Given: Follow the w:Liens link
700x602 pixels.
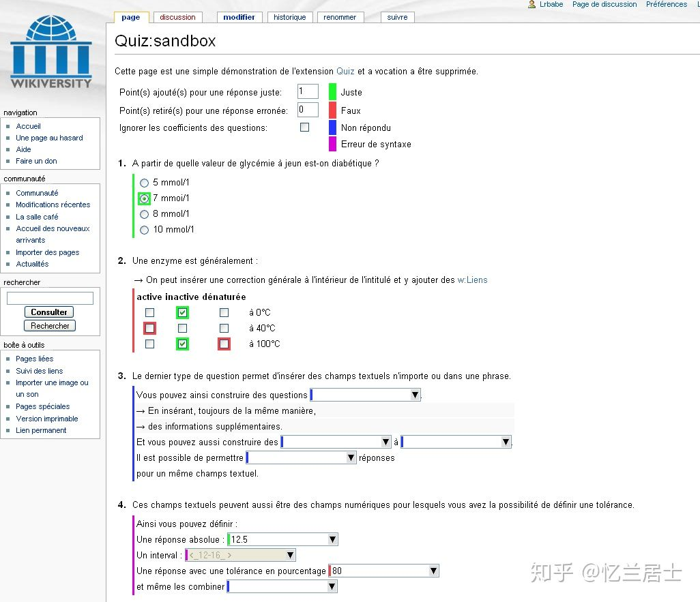Looking at the screenshot, I should click(472, 280).
